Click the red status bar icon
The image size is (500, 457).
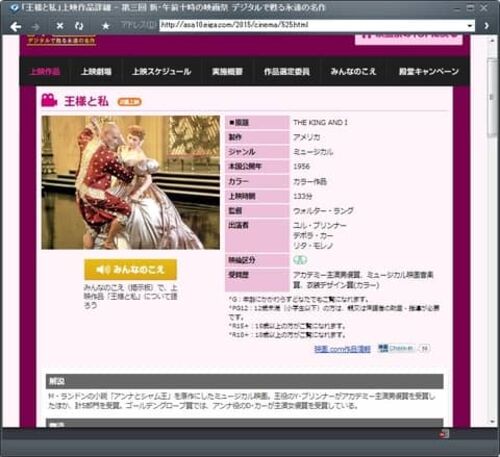444,434
